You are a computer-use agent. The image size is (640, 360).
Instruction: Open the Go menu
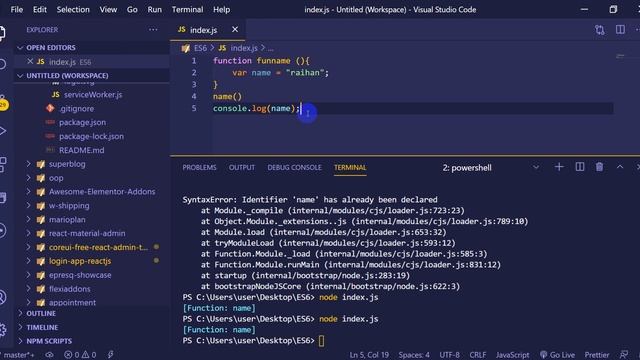[132, 9]
